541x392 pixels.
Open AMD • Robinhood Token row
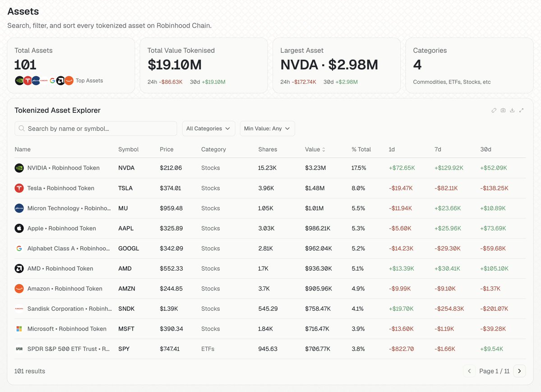(x=270, y=268)
